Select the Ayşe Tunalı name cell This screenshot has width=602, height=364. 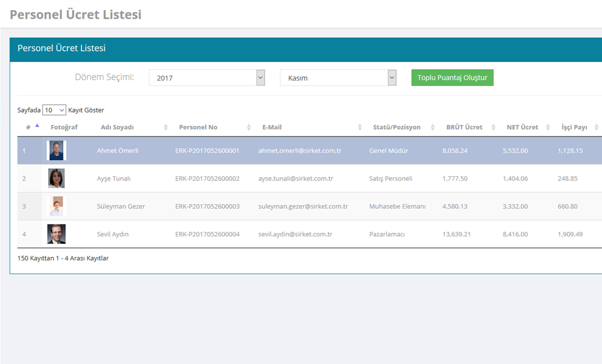[114, 179]
